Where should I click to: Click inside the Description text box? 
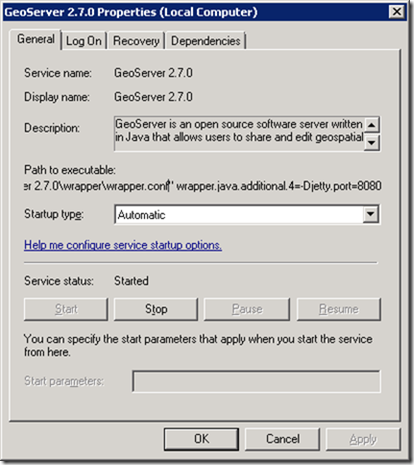pos(239,133)
